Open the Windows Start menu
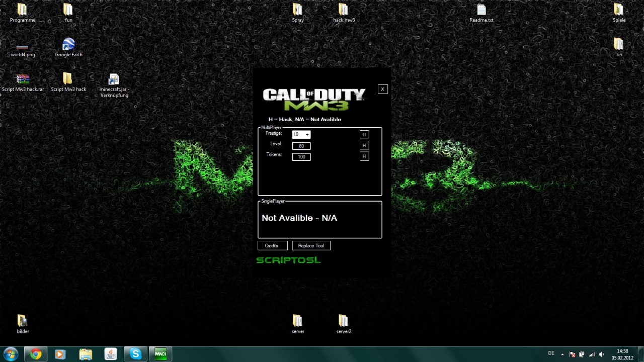 [11, 354]
